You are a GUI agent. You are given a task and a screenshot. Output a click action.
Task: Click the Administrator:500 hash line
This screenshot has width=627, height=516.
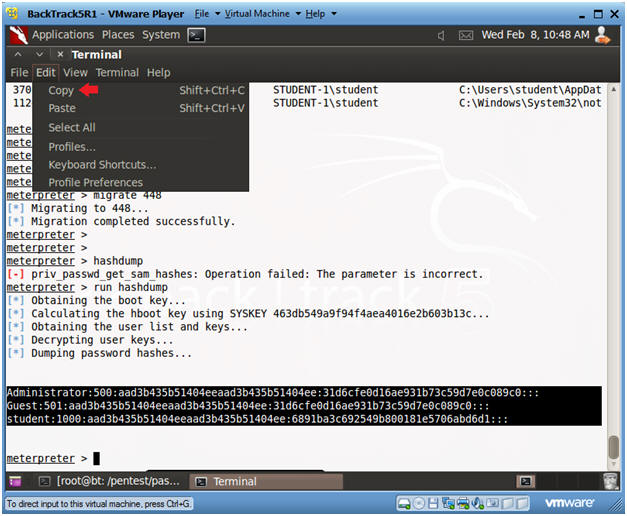point(273,393)
